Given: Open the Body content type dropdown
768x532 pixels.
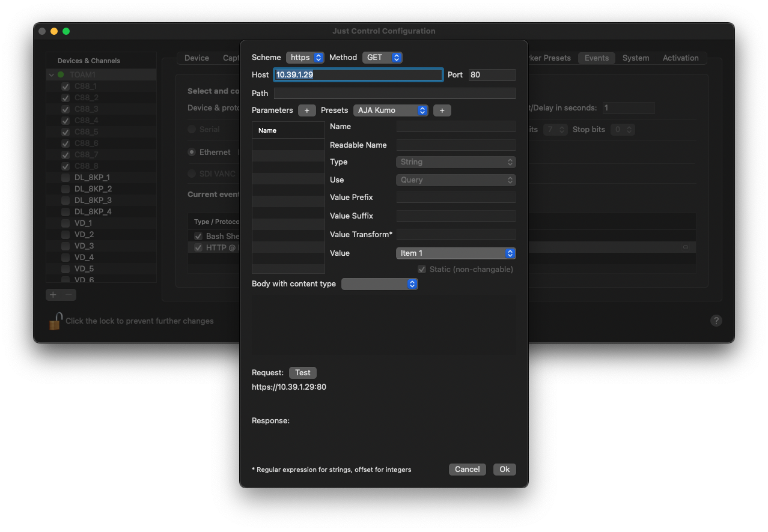Looking at the screenshot, I should coord(379,284).
